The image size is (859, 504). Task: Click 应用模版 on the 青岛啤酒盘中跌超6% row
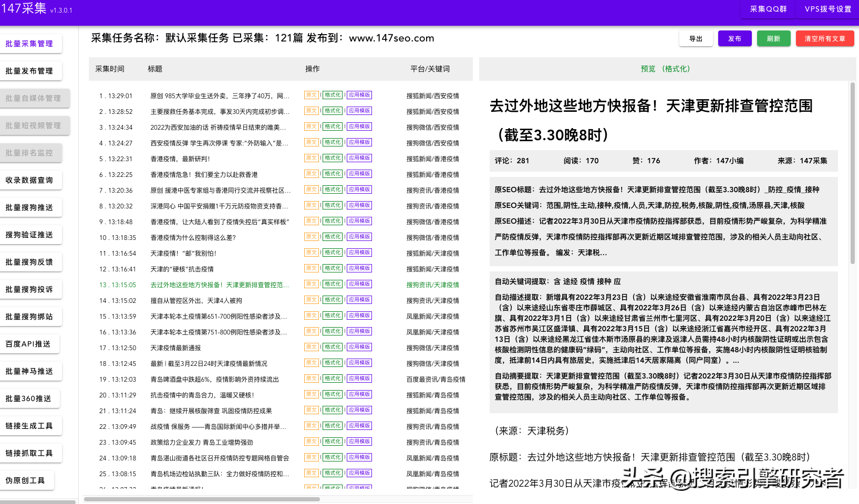(359, 379)
